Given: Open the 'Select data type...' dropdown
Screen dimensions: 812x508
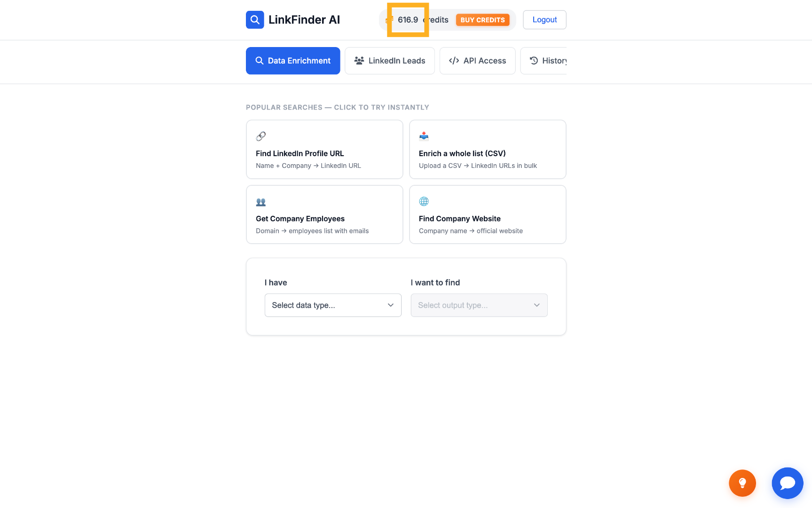Looking at the screenshot, I should 333,305.
